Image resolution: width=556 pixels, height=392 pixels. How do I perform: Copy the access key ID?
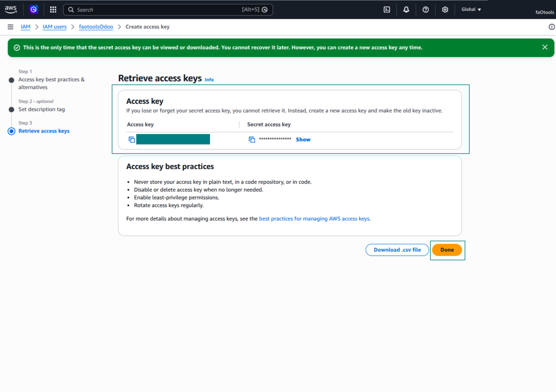coord(132,140)
